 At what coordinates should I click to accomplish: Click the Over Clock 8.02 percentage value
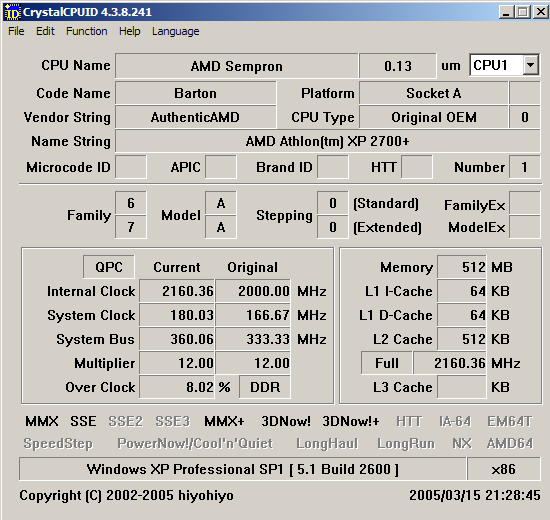[x=177, y=387]
